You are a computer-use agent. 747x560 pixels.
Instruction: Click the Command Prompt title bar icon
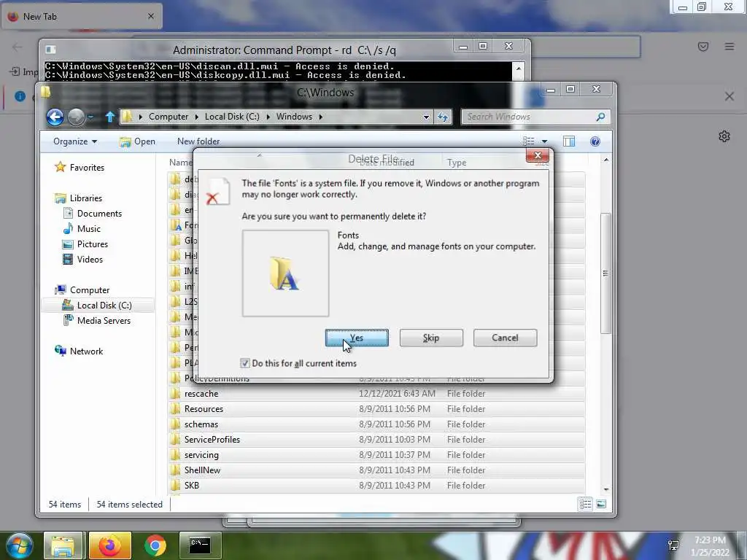coord(50,50)
